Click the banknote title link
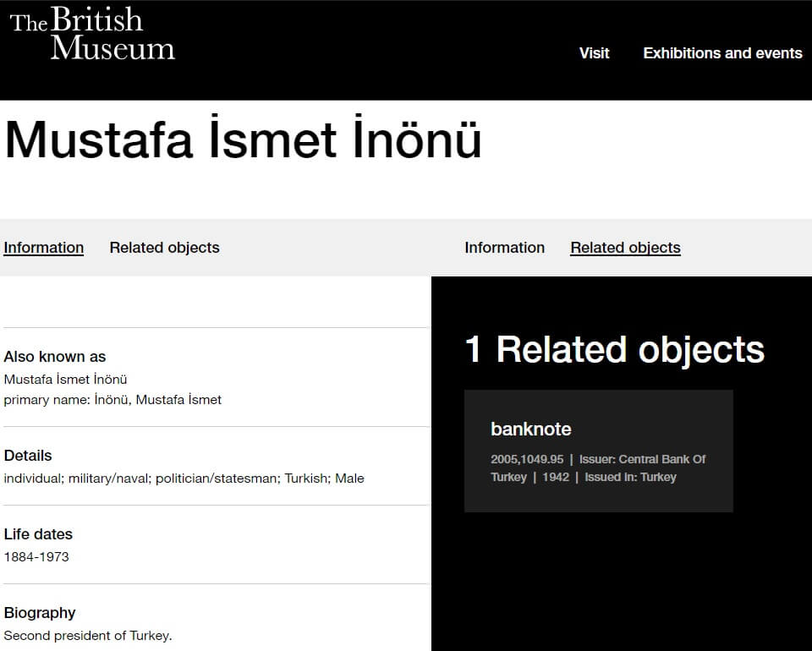Screen dimensions: 812x651 tap(530, 429)
